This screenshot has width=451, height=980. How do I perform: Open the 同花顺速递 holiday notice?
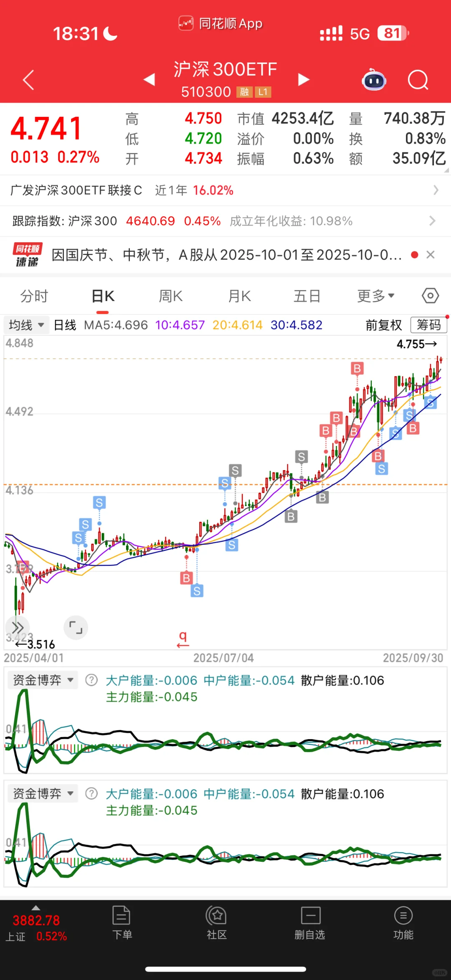coord(227,255)
